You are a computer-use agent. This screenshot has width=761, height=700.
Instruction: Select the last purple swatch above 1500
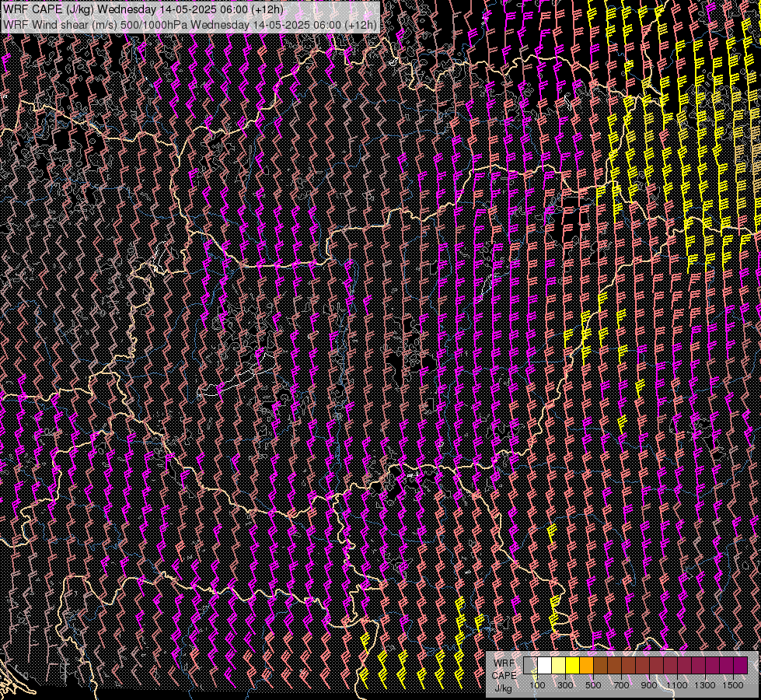(x=741, y=665)
